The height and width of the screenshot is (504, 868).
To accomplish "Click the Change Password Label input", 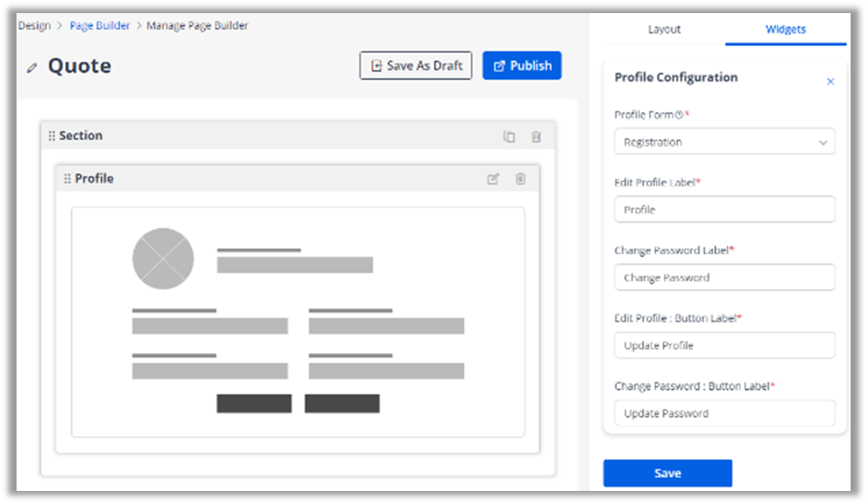I will click(724, 278).
